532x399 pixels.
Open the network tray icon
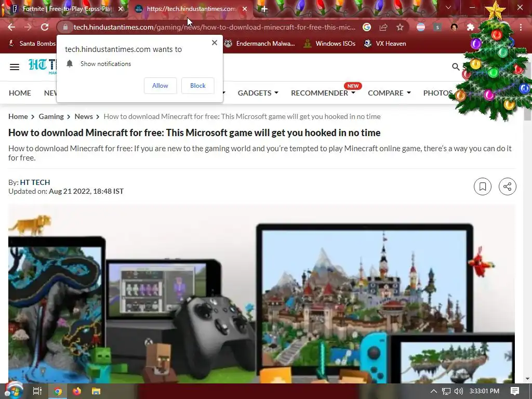pos(446,391)
